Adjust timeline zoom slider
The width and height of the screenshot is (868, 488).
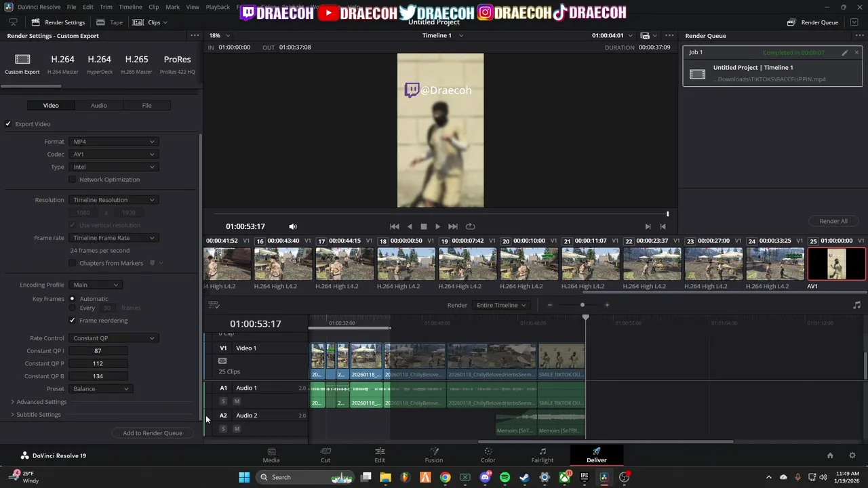pyautogui.click(x=582, y=305)
